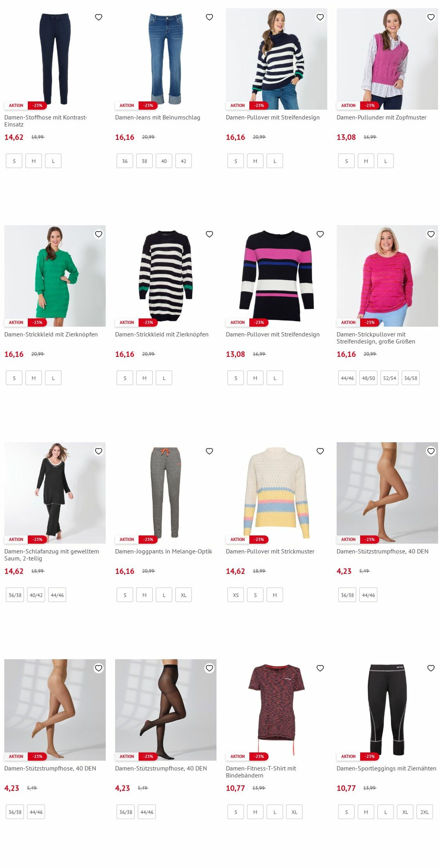Screen dimensions: 440x868
Task: Choose size 2XL for Damen-Sportleggings
Action: tap(425, 812)
